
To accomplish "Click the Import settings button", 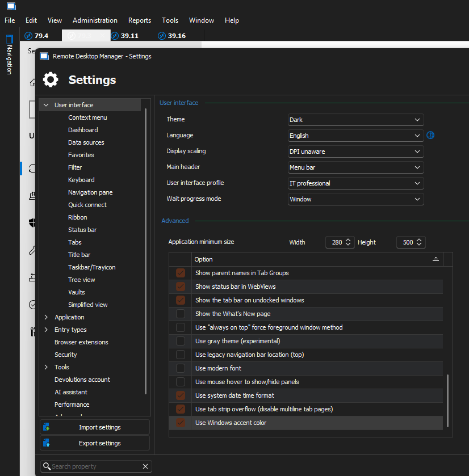I will point(95,427).
